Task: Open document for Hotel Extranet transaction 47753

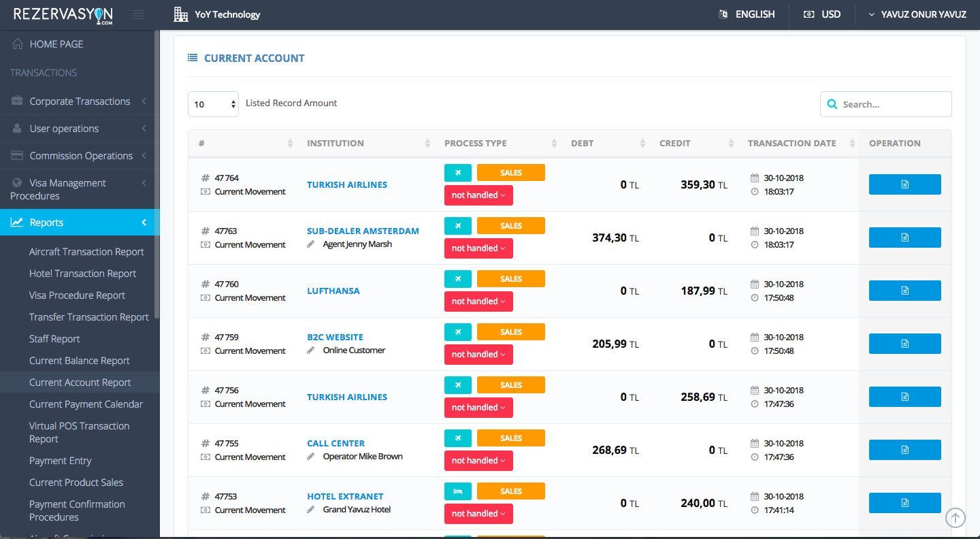Action: point(905,503)
